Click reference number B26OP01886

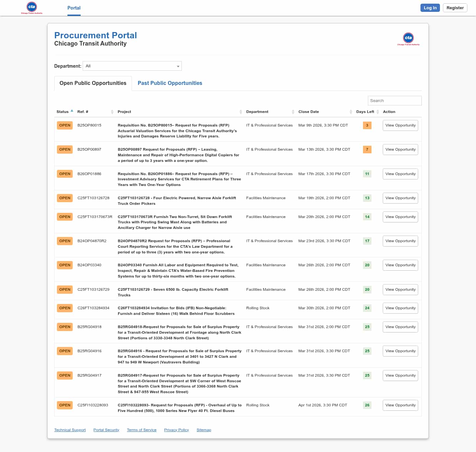(89, 174)
